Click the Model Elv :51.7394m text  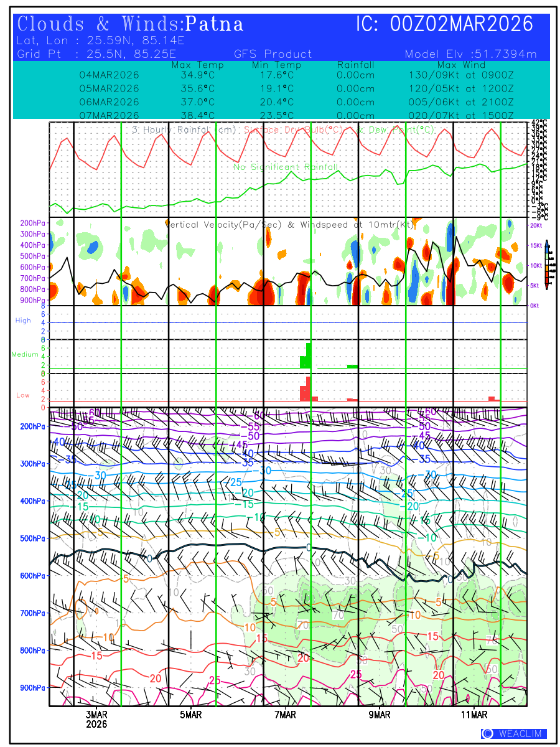coord(470,54)
